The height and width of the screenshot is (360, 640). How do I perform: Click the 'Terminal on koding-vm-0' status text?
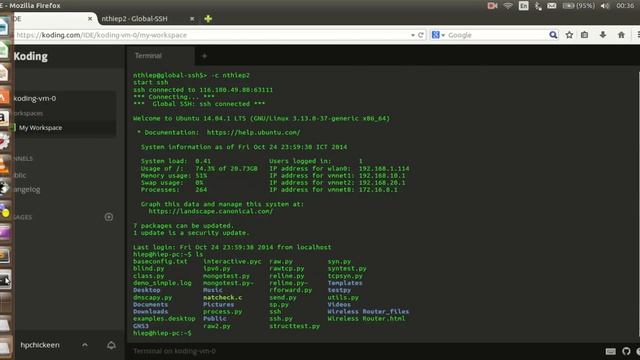[x=174, y=351]
